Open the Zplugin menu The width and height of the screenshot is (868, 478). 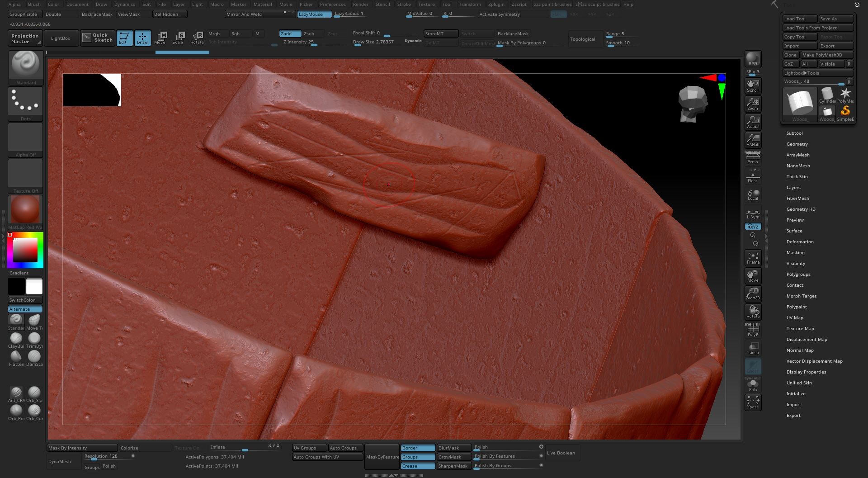(496, 5)
